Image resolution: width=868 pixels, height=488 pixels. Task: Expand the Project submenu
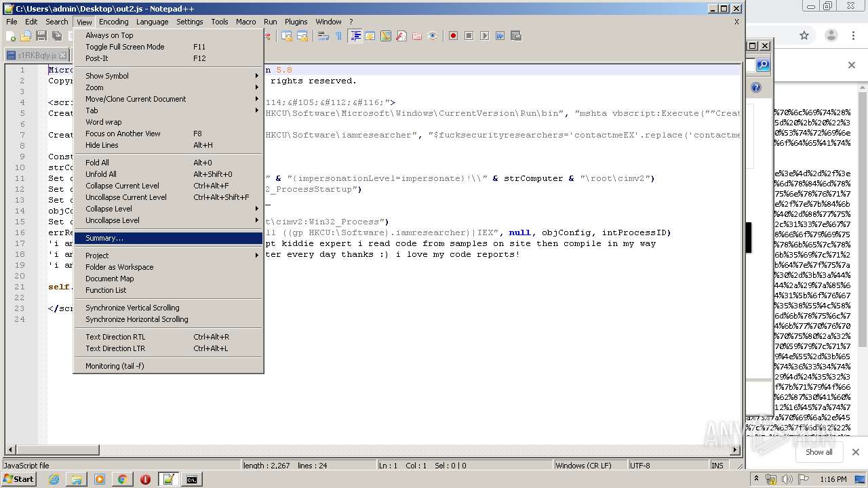tap(168, 256)
